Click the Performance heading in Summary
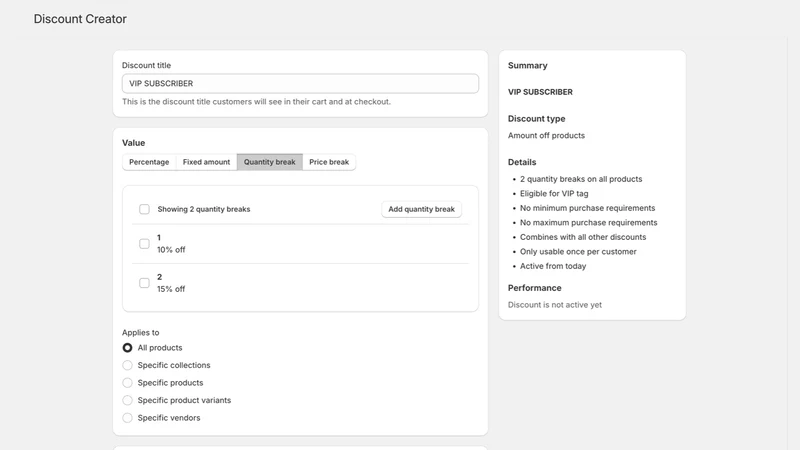The height and width of the screenshot is (450, 800). click(535, 288)
